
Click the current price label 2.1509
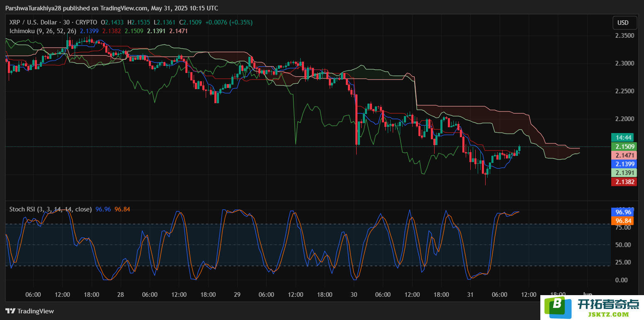tap(625, 146)
